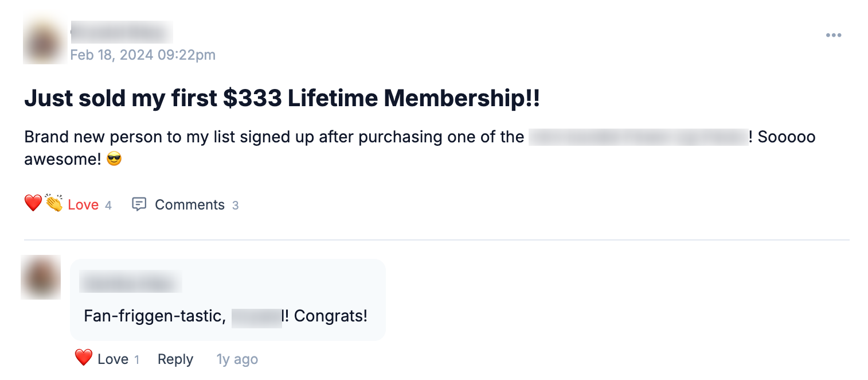Toggle the red Love label on the post
868x380 pixels.
tap(83, 205)
